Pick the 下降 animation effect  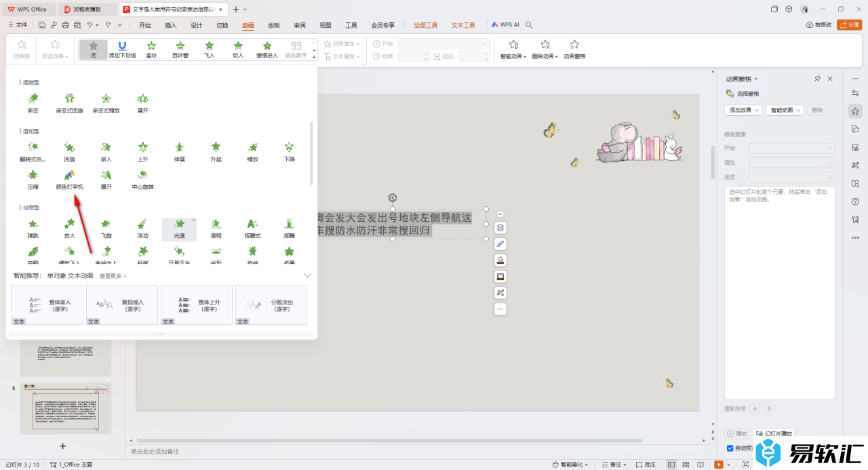point(289,152)
